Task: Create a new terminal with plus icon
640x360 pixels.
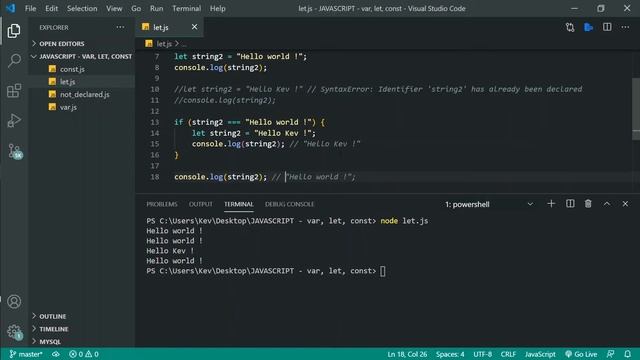Action: (551, 204)
